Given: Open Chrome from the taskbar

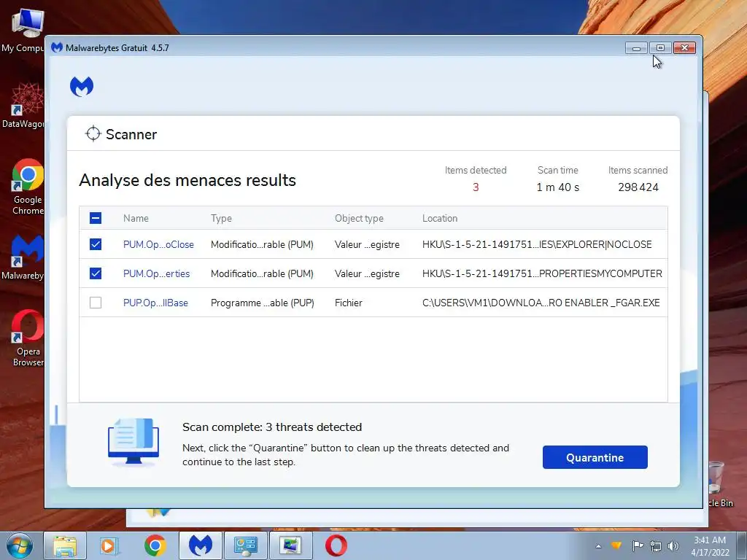Looking at the screenshot, I should click(x=155, y=545).
